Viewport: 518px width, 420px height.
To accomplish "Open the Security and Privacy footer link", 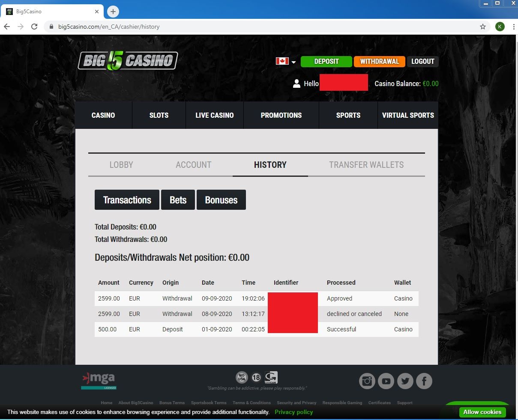I will [x=296, y=403].
